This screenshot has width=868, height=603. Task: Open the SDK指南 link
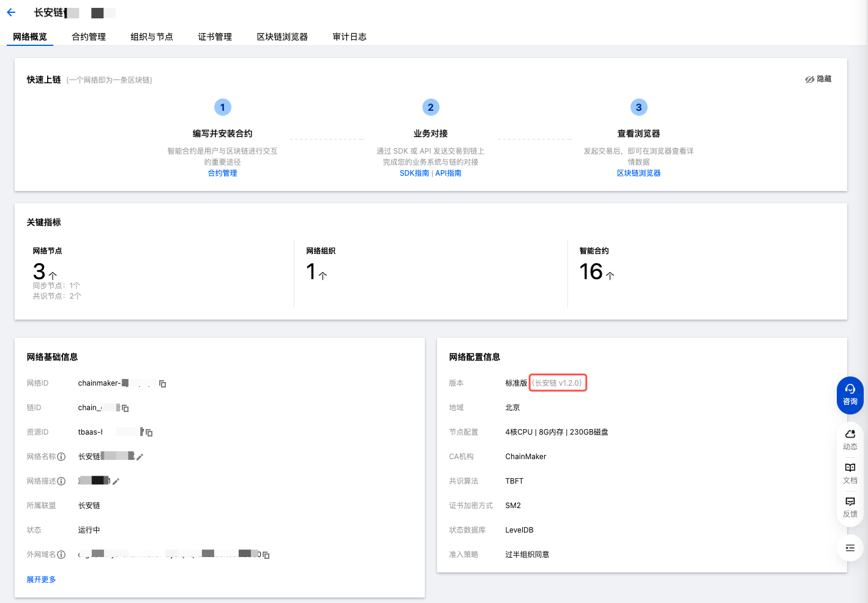pos(414,173)
